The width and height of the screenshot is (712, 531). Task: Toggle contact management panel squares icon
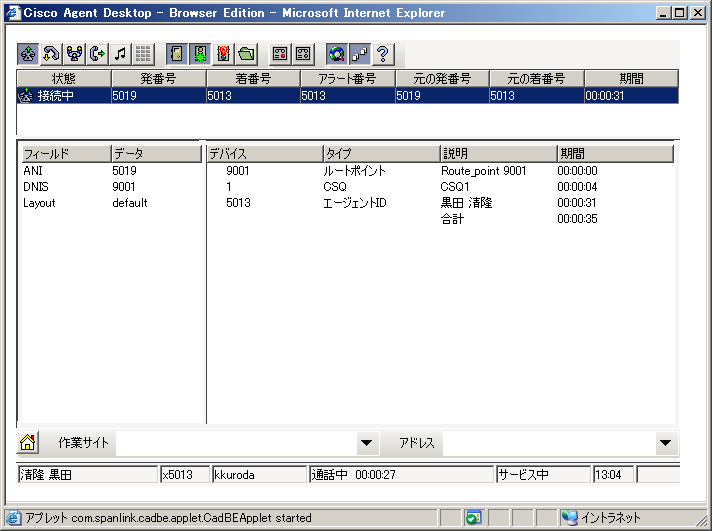[x=360, y=54]
